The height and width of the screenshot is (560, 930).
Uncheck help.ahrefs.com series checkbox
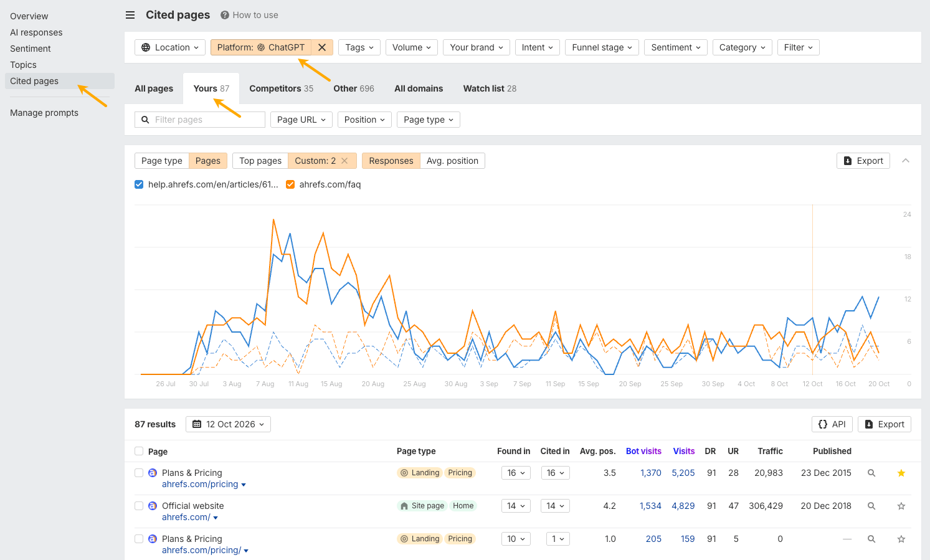point(139,184)
